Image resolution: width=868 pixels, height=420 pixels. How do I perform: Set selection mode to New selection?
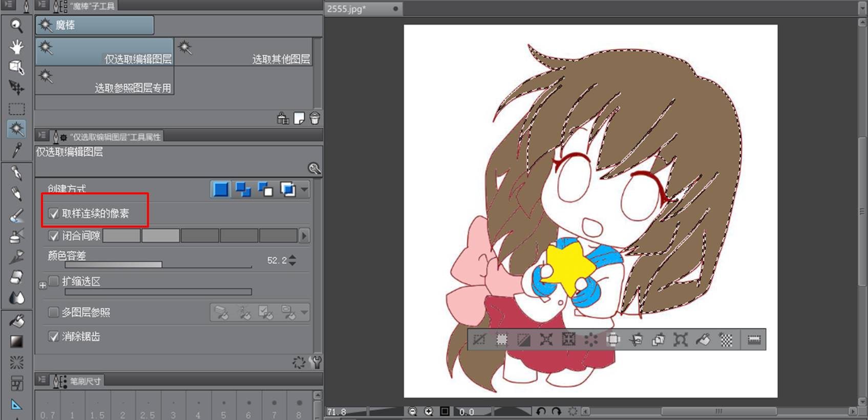pos(221,190)
